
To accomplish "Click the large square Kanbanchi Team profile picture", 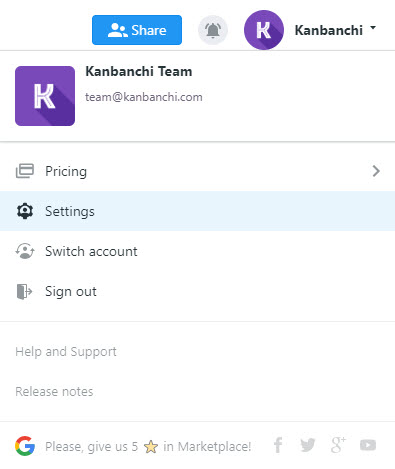I will pyautogui.click(x=45, y=96).
